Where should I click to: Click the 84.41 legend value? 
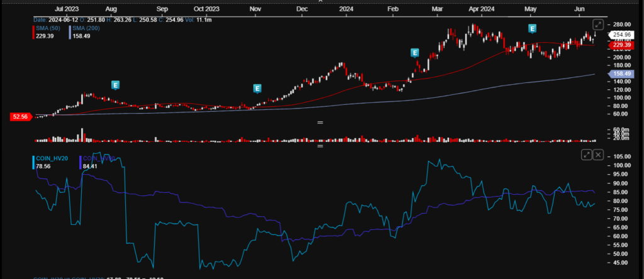coord(90,166)
